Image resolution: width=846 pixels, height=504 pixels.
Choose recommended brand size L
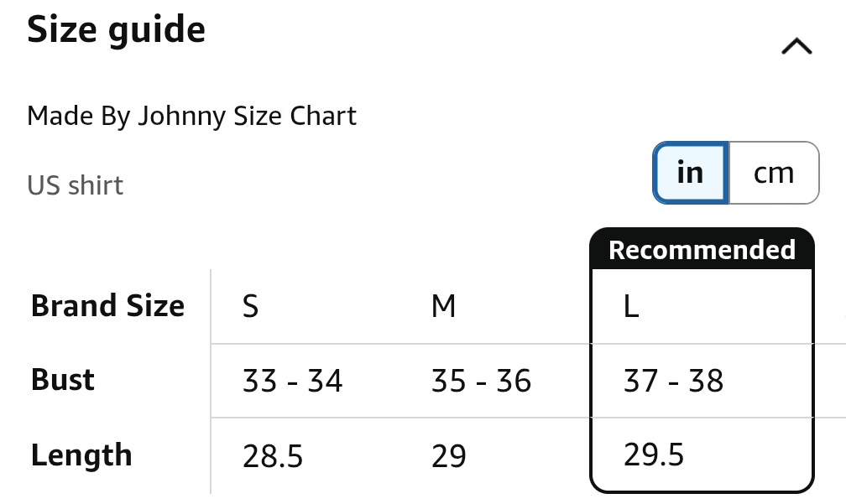[x=631, y=306]
